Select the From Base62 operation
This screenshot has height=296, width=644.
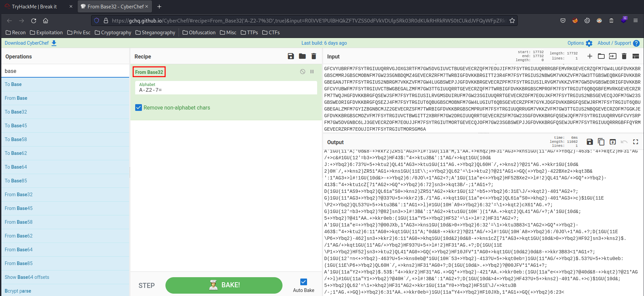(65, 236)
